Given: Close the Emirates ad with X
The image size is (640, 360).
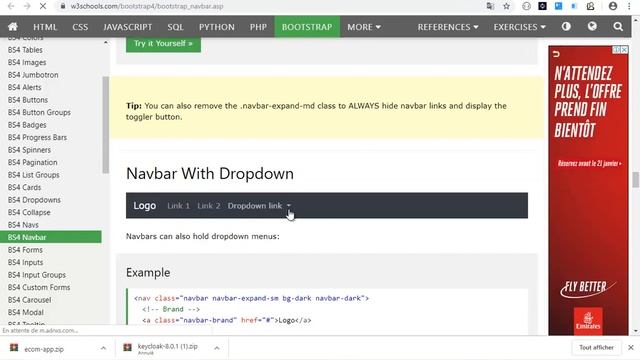Looking at the screenshot, I should pyautogui.click(x=624, y=50).
